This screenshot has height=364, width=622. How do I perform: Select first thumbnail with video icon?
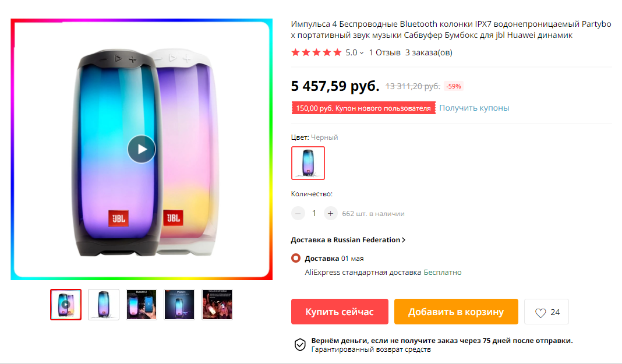(66, 305)
